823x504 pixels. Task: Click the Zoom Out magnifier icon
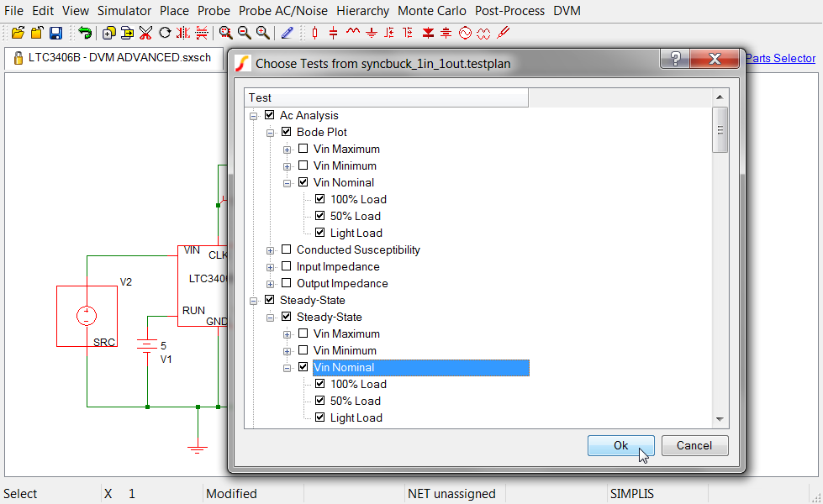(244, 33)
